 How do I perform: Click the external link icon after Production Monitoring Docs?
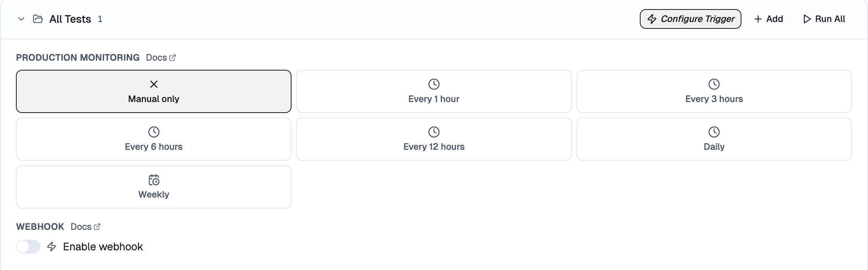click(x=174, y=57)
